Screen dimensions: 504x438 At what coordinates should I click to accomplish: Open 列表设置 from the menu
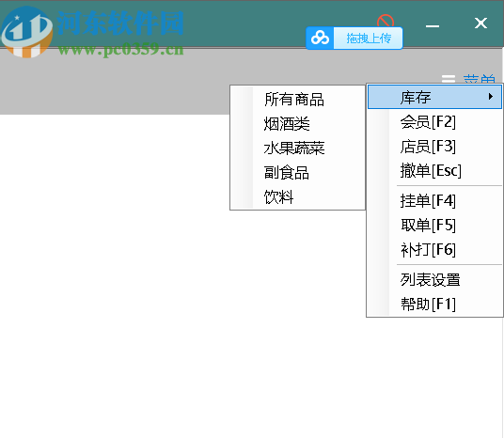point(434,280)
